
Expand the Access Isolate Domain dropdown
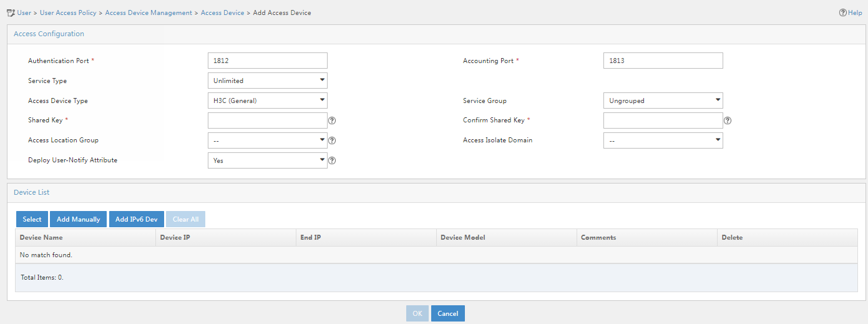click(663, 140)
